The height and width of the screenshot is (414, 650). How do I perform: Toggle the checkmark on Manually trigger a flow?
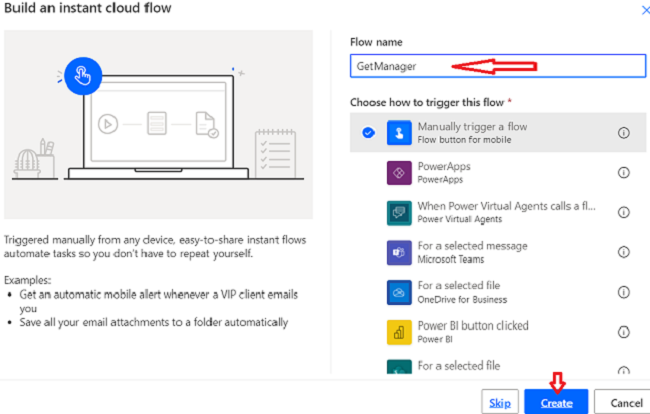pyautogui.click(x=368, y=133)
